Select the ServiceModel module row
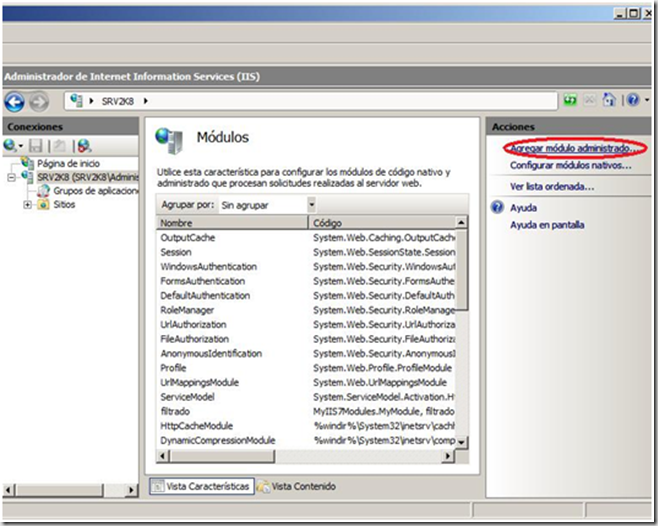Screen dimensions: 658x526 306,397
